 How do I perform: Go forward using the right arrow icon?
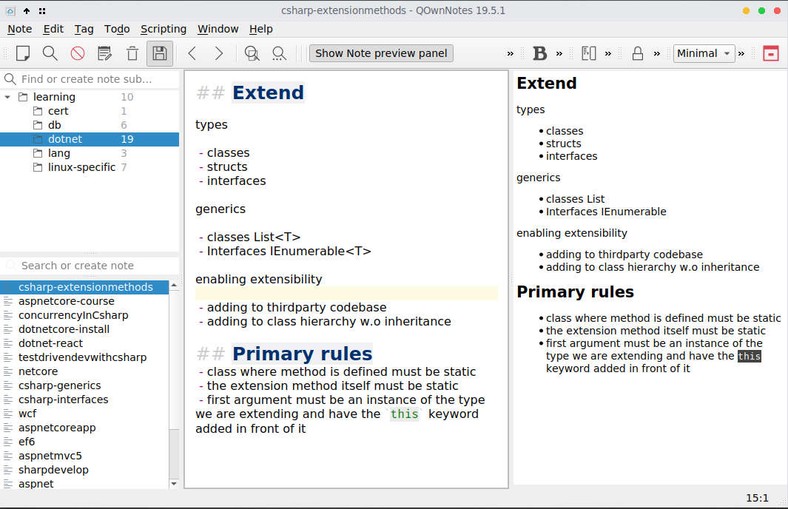click(219, 53)
